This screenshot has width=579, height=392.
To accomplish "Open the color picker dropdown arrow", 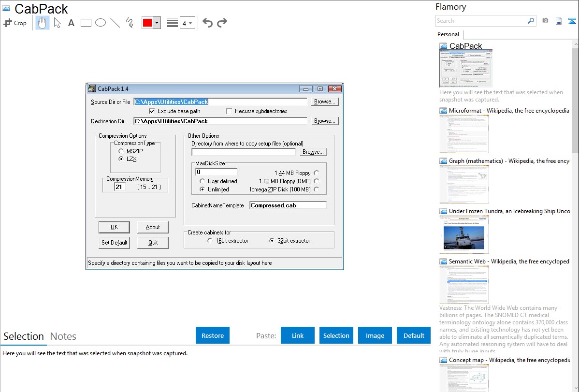I will tap(157, 23).
